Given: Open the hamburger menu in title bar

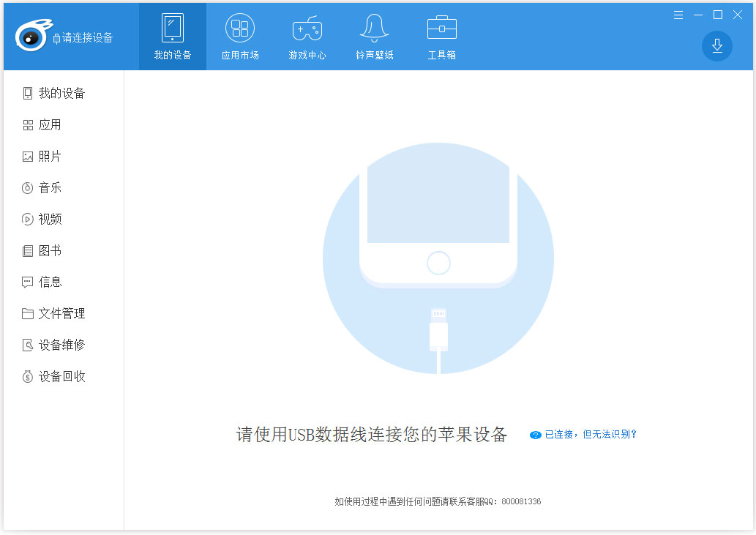Looking at the screenshot, I should [678, 14].
